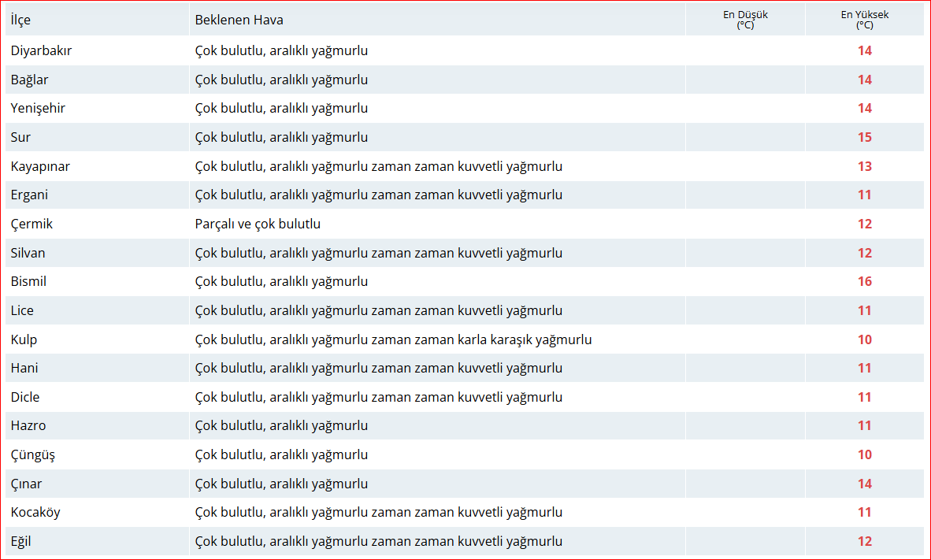Viewport: 931px width, 560px height.
Task: Click the Silvan district name
Action: tap(28, 253)
